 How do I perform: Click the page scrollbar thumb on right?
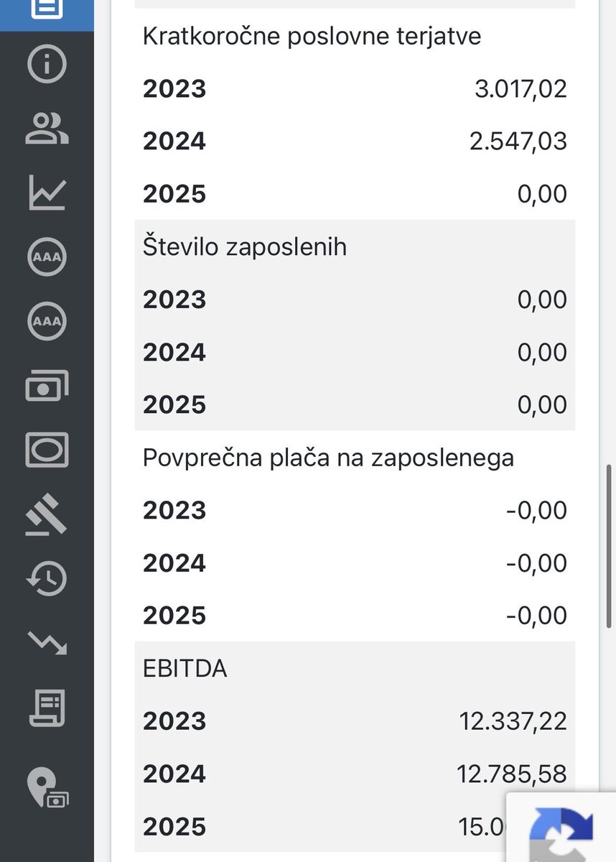pos(610,544)
